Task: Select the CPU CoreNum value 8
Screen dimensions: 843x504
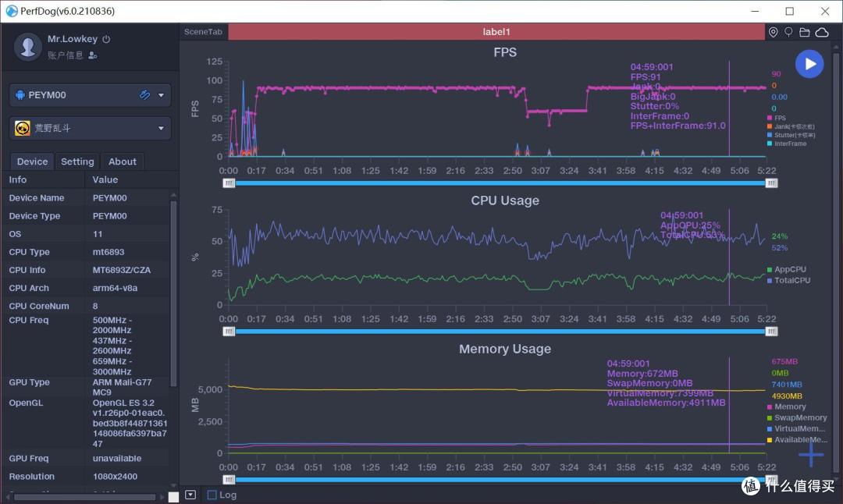Action: pyautogui.click(x=95, y=306)
